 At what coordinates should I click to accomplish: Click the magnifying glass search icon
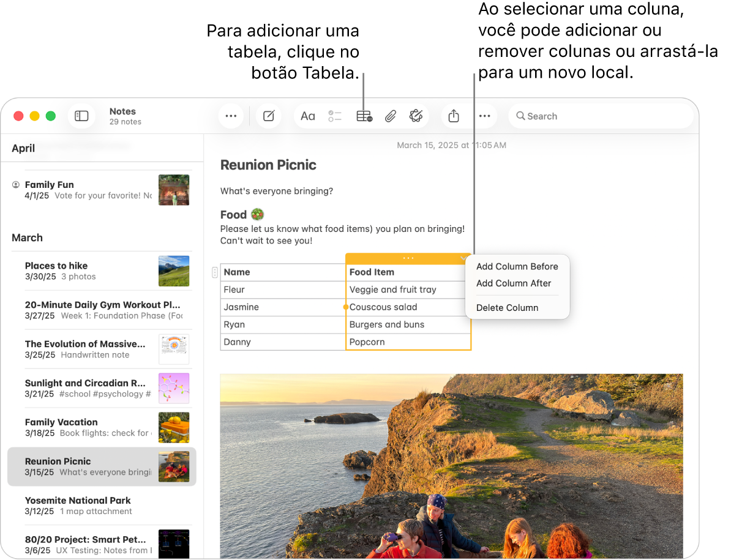(520, 116)
